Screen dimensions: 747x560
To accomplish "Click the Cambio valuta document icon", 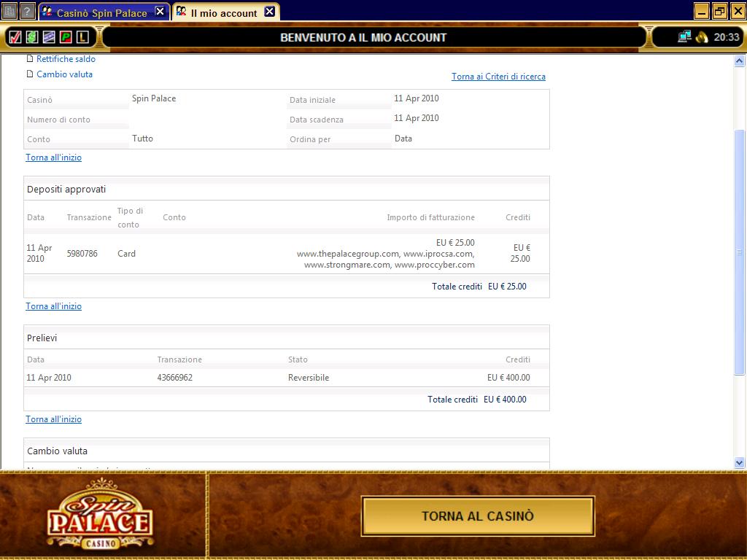I will point(30,74).
